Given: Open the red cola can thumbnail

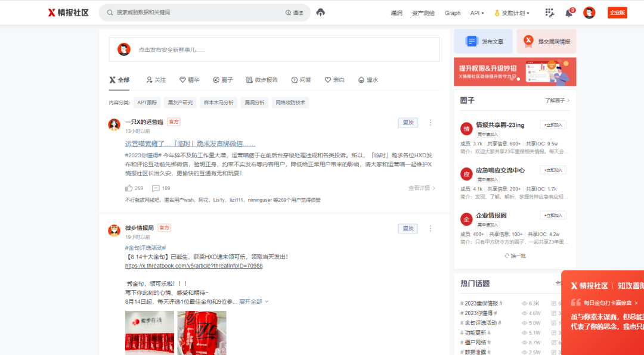Looking at the screenshot, I should [202, 333].
